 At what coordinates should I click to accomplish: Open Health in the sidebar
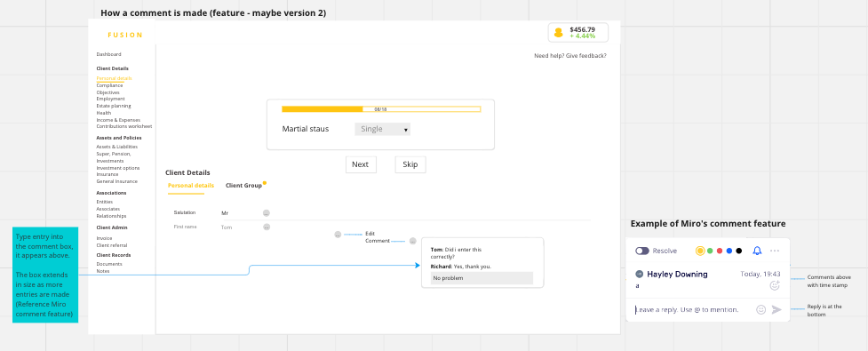tap(104, 113)
